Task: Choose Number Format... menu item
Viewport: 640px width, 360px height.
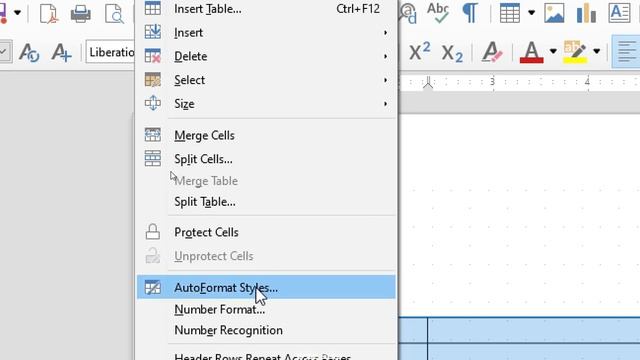Action: [266, 309]
